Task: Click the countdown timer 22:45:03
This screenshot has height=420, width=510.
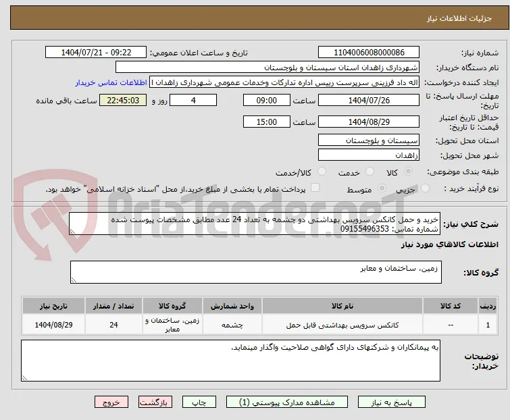Action: pyautogui.click(x=123, y=100)
